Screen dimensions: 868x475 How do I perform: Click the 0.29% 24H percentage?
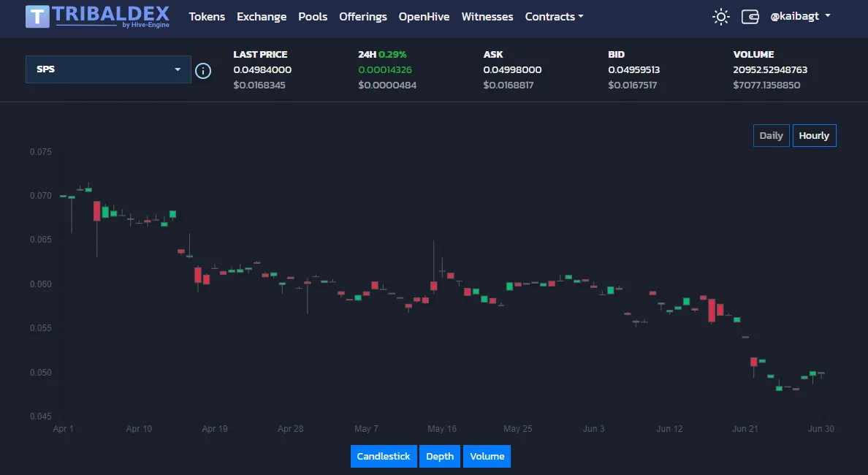pyautogui.click(x=392, y=54)
